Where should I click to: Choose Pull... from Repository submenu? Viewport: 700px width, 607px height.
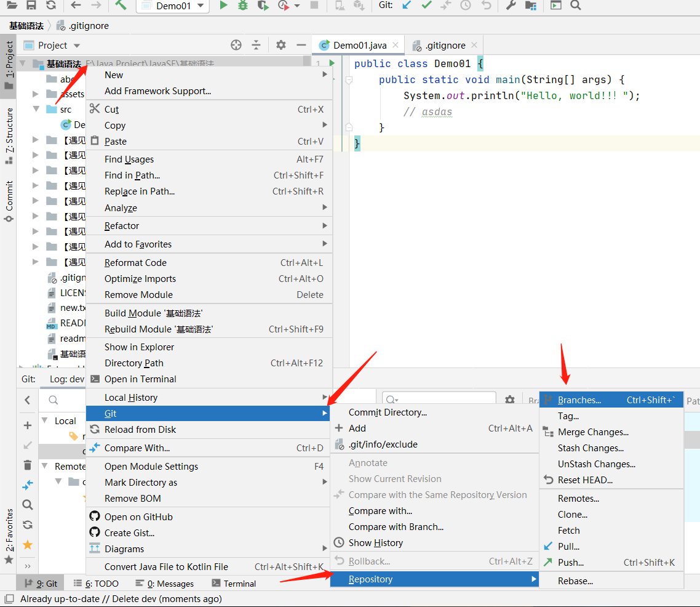(611, 546)
